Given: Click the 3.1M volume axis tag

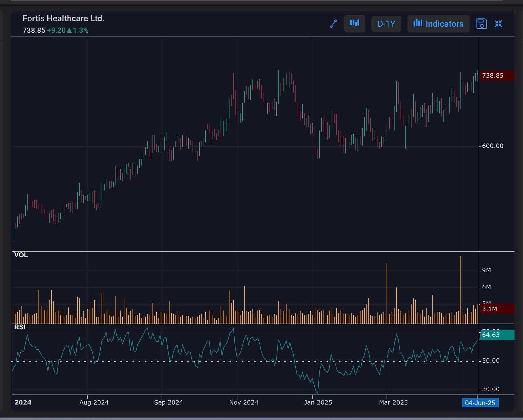Looking at the screenshot, I should point(497,309).
